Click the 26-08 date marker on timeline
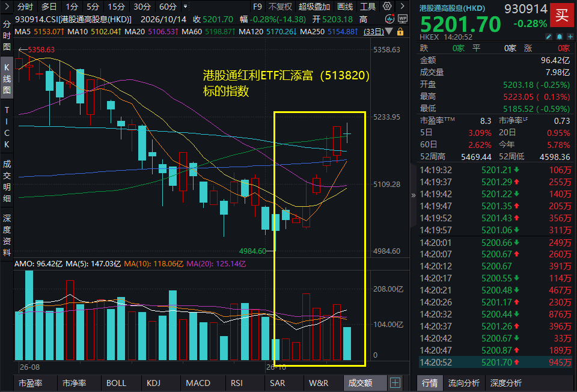 tap(30, 367)
